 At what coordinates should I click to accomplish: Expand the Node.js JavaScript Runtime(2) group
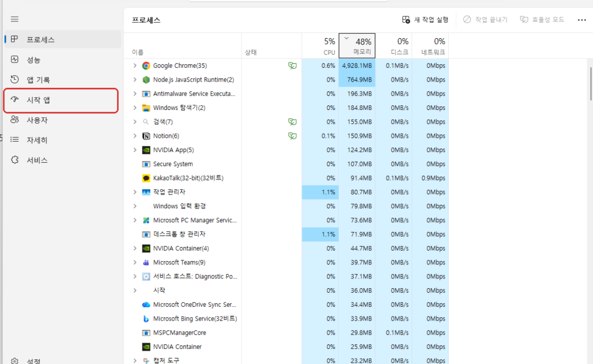[134, 80]
